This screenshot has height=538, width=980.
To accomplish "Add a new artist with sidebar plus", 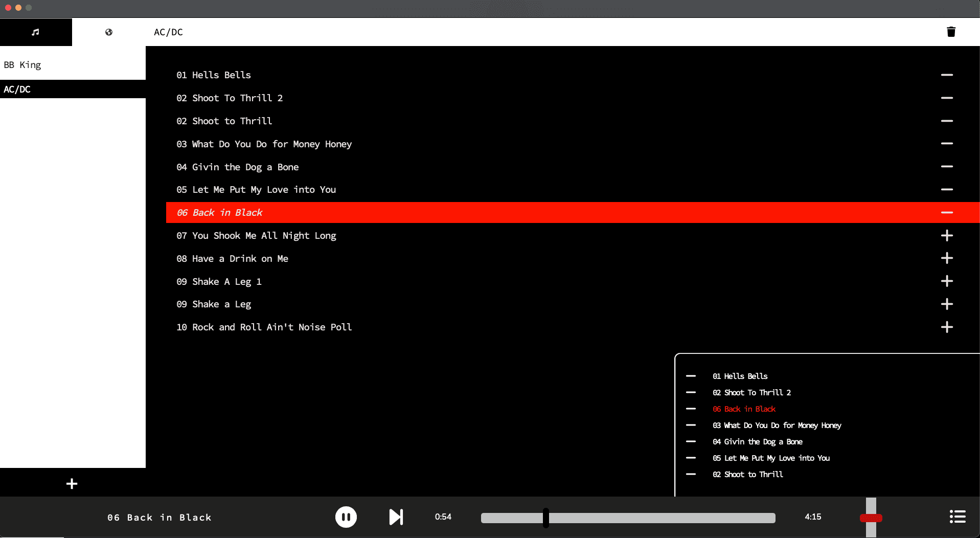I will click(72, 484).
